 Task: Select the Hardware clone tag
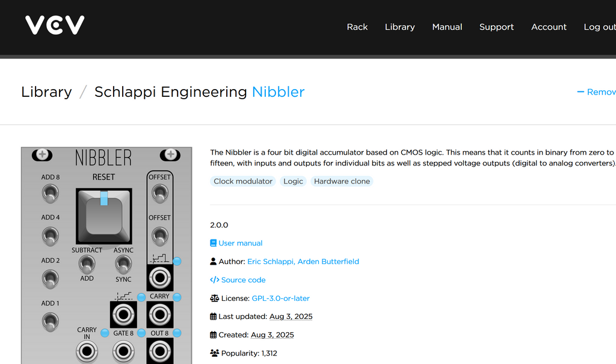point(342,181)
